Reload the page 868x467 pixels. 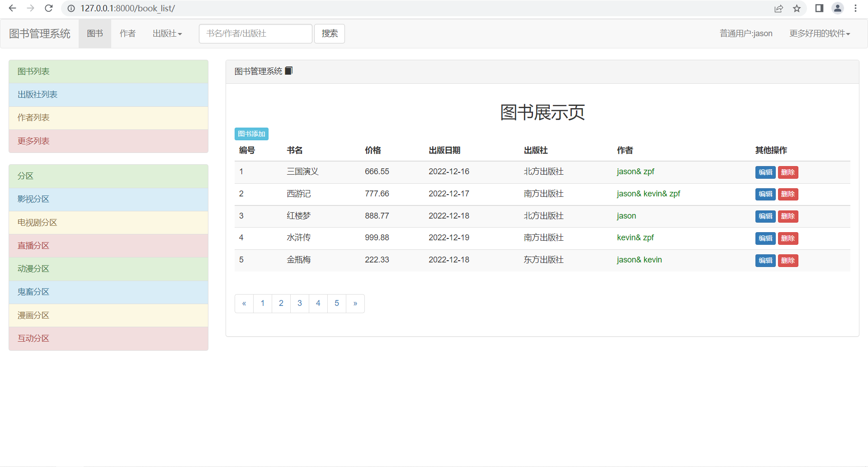click(x=49, y=8)
